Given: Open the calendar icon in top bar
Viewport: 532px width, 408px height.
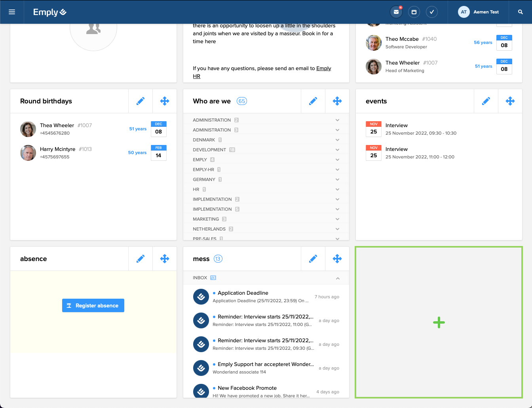Looking at the screenshot, I should (x=414, y=12).
